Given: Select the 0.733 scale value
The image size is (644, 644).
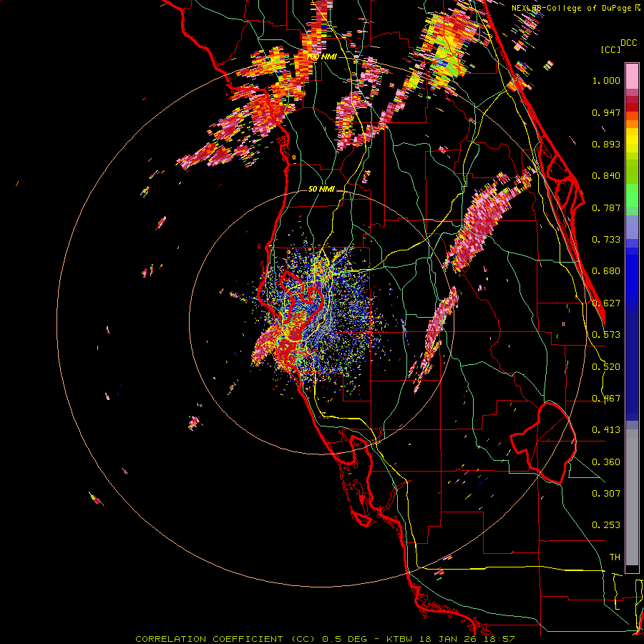Looking at the screenshot, I should click(x=606, y=240).
